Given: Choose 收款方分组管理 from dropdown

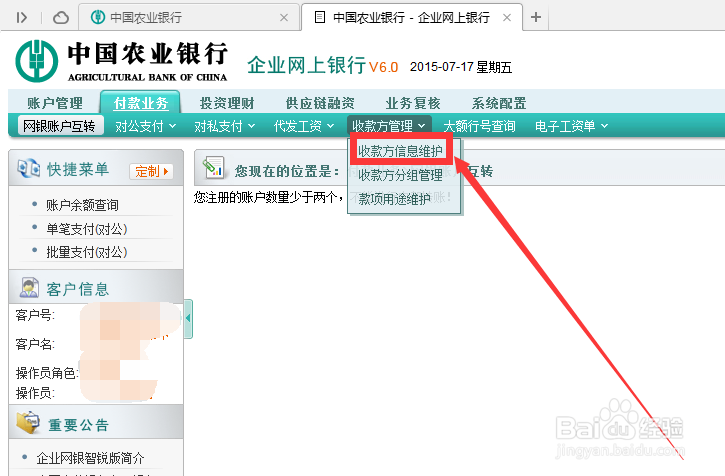Looking at the screenshot, I should coord(400,175).
